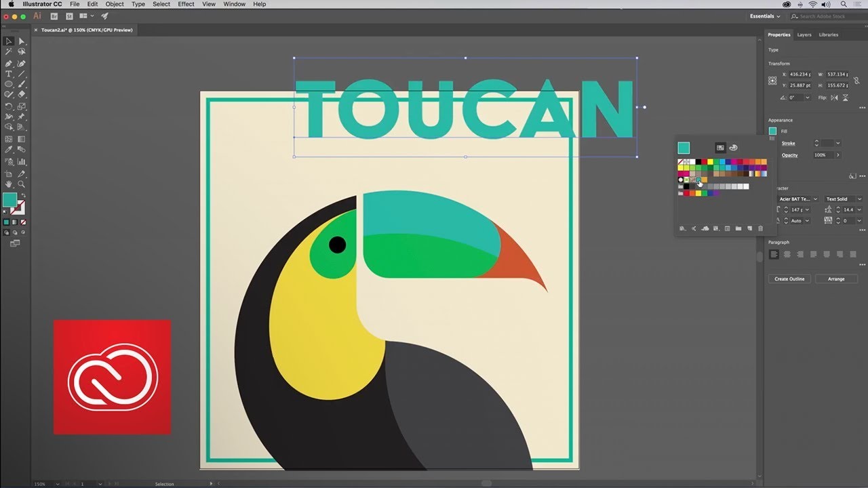This screenshot has width=868, height=488.
Task: Select the Selection tool arrow
Action: tap(9, 41)
